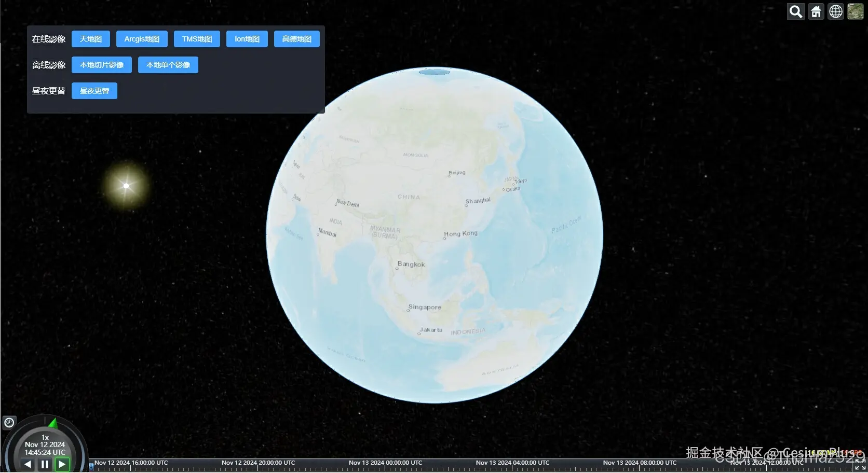The image size is (868, 473).
Task: Jump timeline to Nov 12 2024 16:00:00 UTC
Action: point(131,463)
